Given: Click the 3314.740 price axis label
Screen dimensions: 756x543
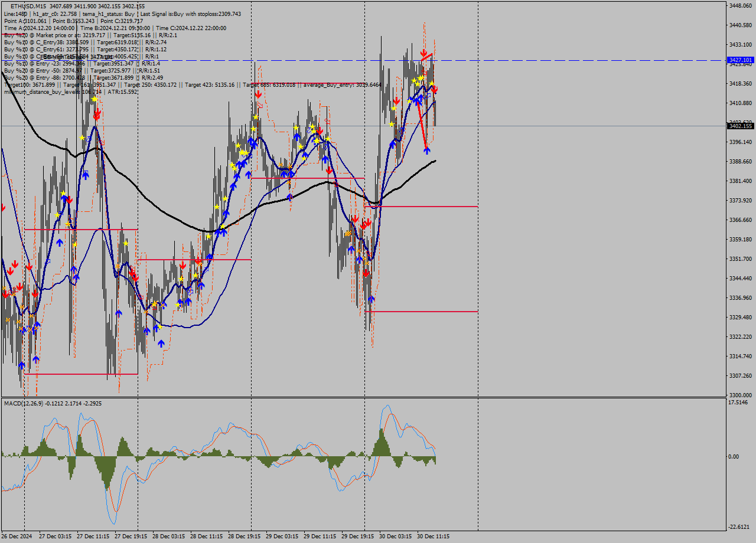Looking at the screenshot, I should pos(740,356).
